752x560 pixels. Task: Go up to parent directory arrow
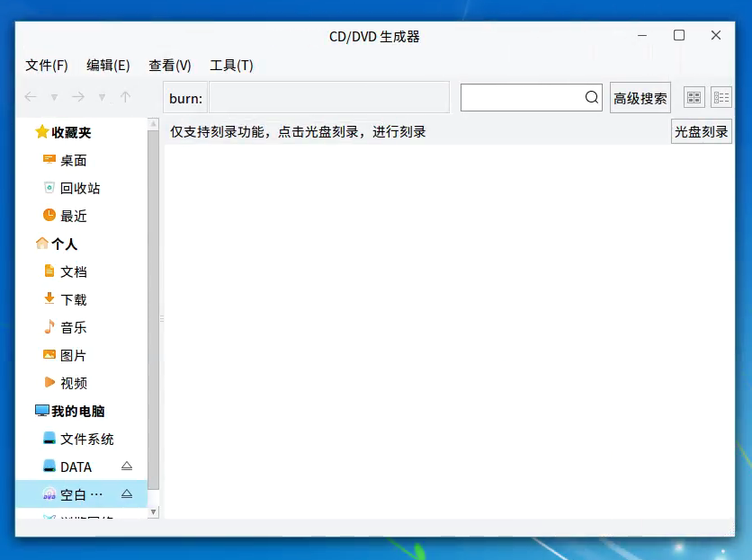(x=125, y=97)
